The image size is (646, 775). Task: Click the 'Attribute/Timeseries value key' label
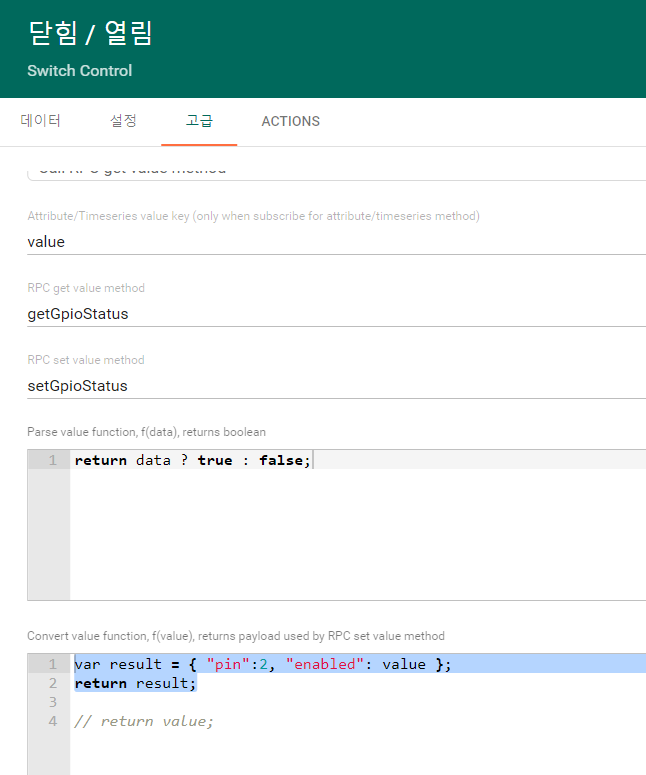254,216
